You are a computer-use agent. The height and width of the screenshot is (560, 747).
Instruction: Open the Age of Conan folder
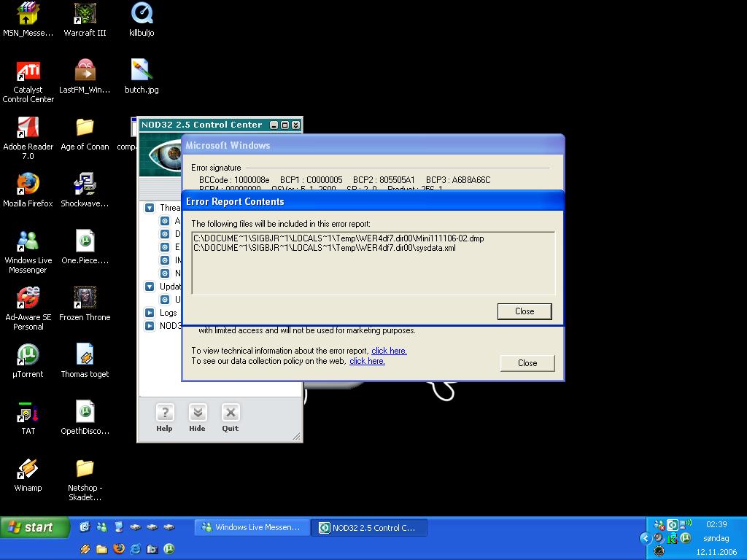tap(85, 128)
